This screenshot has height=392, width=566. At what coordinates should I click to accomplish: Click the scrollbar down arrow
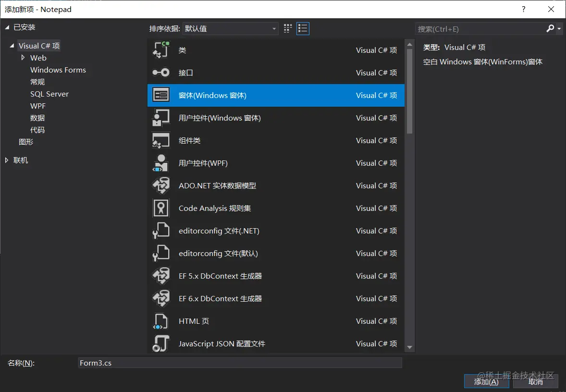[x=409, y=347]
